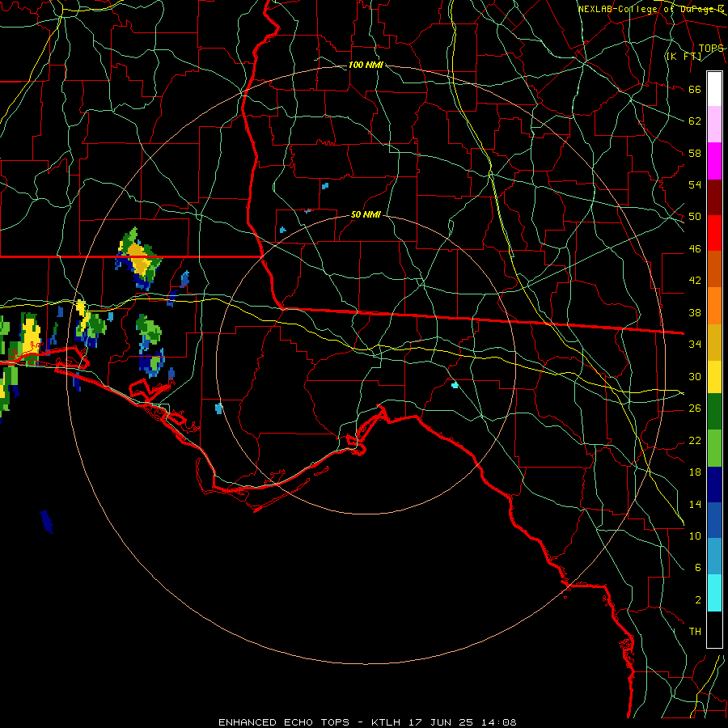Image resolution: width=728 pixels, height=728 pixels.
Task: Click the '14' legend value
Action: [x=695, y=504]
